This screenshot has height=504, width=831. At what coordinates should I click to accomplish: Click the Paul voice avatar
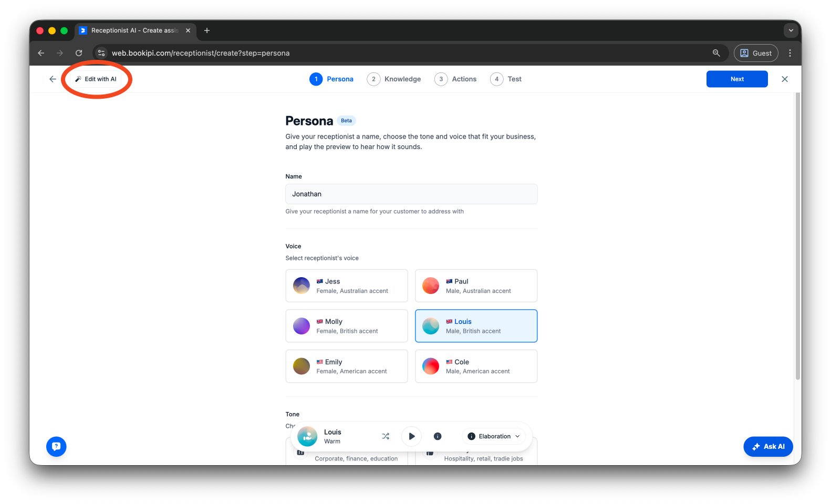click(431, 286)
